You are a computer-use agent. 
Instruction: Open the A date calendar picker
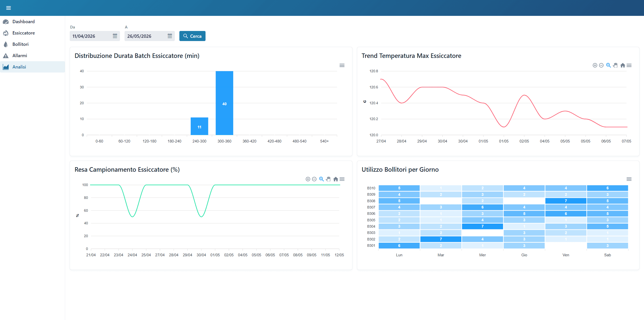tap(170, 36)
